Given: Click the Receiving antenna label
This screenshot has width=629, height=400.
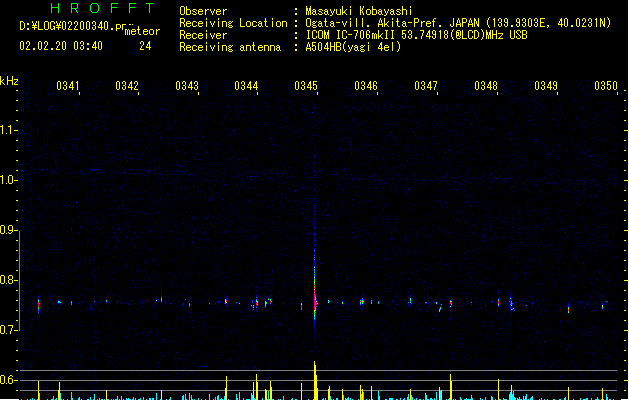Looking at the screenshot, I should [230, 47].
